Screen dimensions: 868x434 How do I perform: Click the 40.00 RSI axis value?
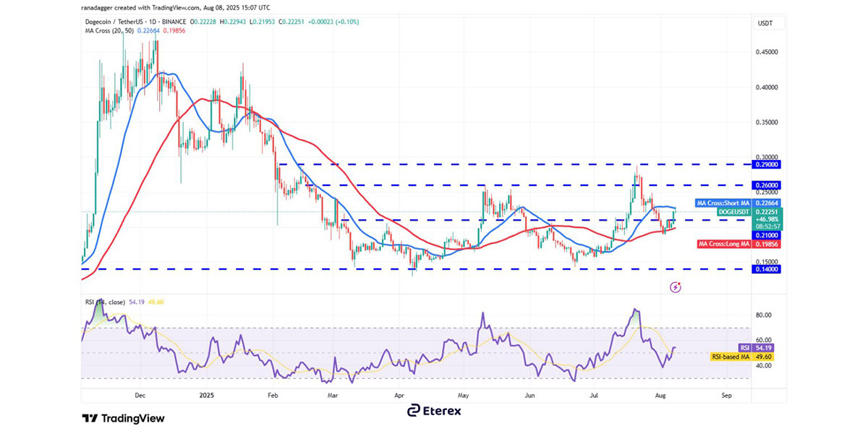[x=764, y=365]
